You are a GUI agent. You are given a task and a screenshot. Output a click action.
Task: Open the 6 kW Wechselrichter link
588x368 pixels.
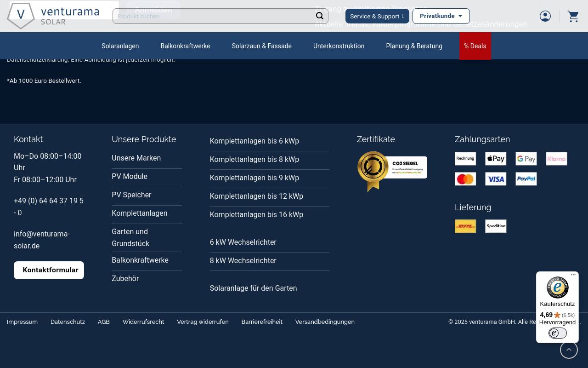(x=243, y=242)
